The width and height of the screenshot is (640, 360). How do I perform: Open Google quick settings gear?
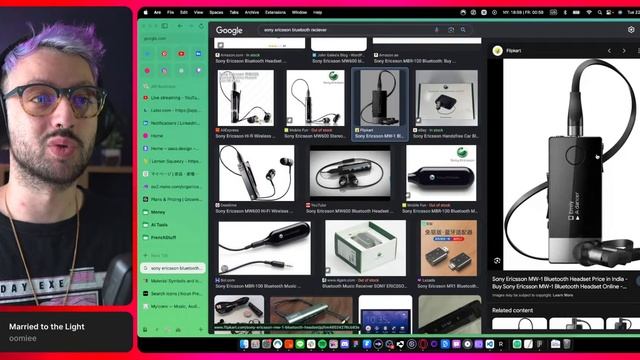click(x=631, y=30)
